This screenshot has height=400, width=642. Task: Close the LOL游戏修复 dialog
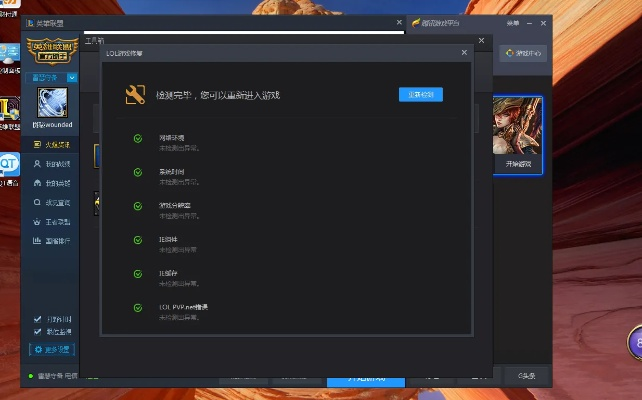tap(464, 52)
